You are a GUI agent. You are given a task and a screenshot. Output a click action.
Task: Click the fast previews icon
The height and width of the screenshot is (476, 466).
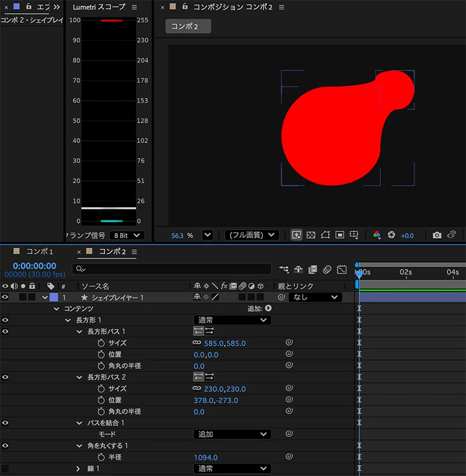click(296, 235)
